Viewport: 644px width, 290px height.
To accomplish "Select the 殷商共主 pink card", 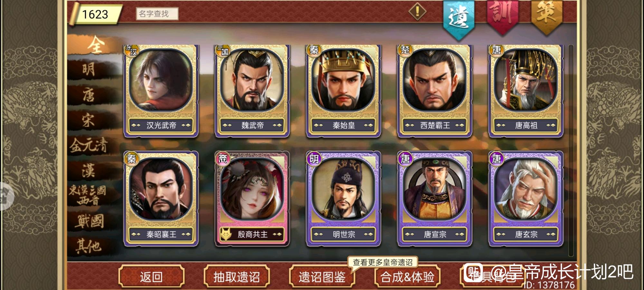I will (x=252, y=199).
